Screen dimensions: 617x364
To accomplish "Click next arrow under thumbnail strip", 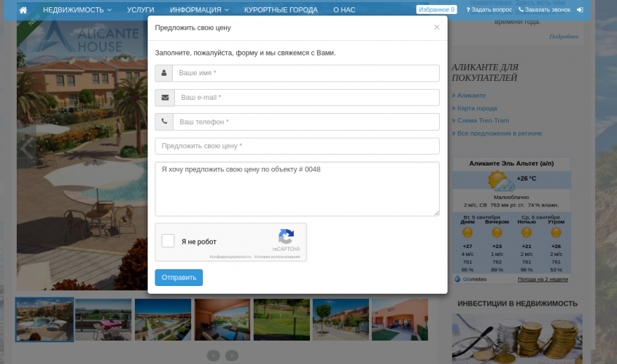I will (232, 356).
